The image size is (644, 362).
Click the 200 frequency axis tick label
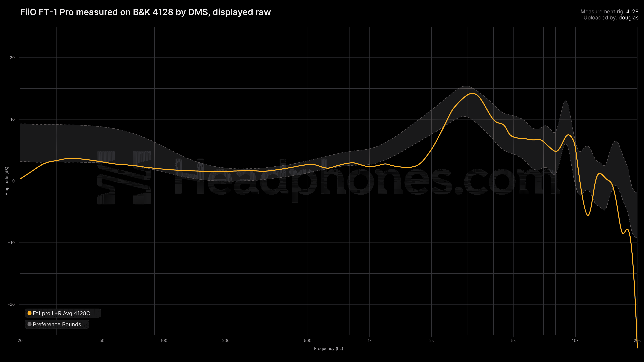226,341
